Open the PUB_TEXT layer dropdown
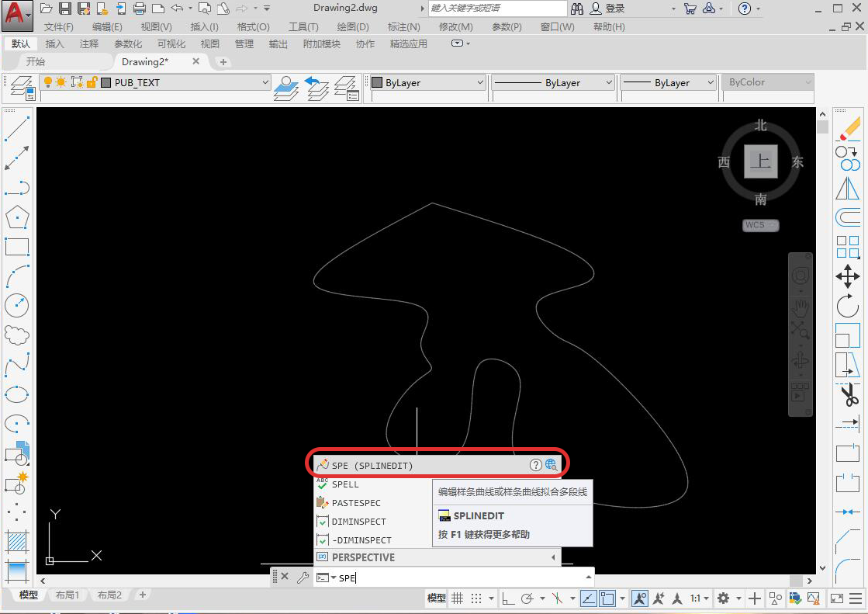Screen dimensions: 868x614 click(x=265, y=82)
